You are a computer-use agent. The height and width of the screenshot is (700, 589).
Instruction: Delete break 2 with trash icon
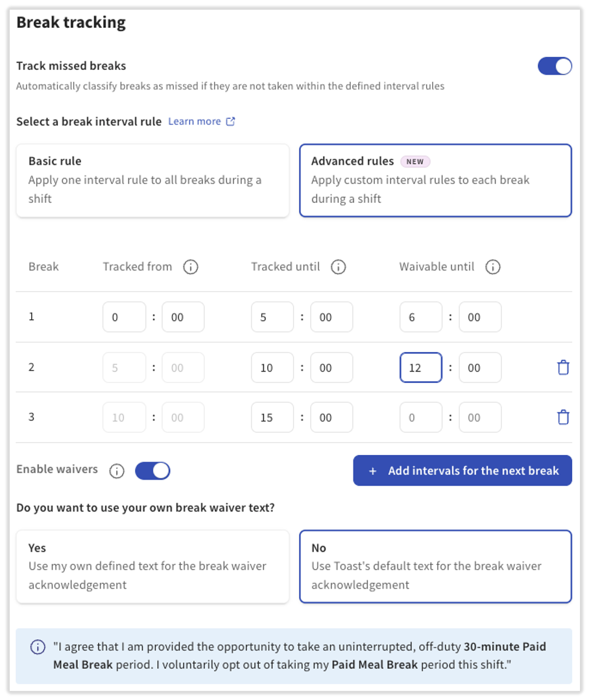[x=563, y=367]
